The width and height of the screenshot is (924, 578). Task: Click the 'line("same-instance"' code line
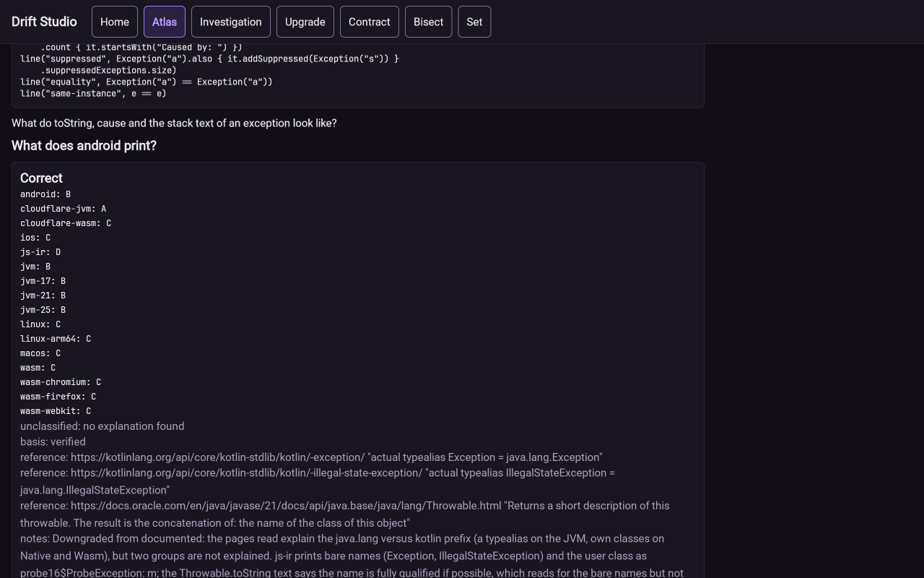coord(93,93)
